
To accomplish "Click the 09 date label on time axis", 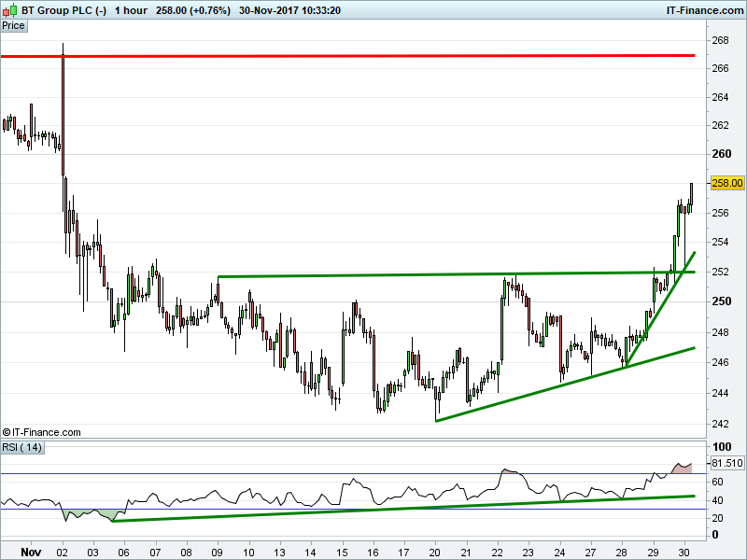I will pos(218,553).
